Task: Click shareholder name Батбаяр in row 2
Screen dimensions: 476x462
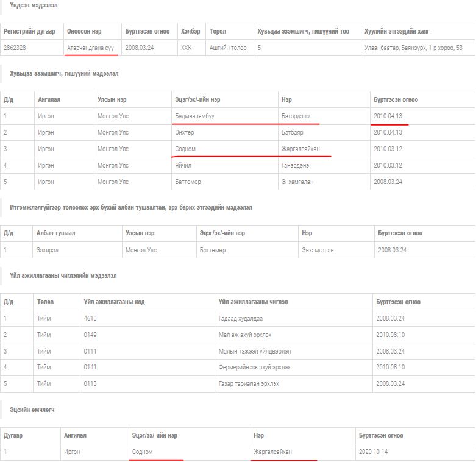Action: pyautogui.click(x=292, y=132)
